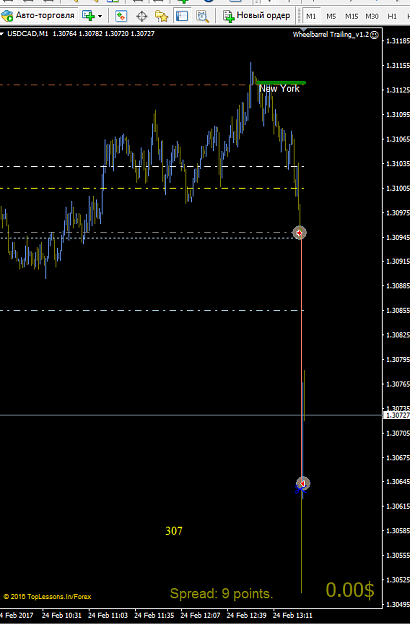
Task: Click the new chart icon with green plus
Action: coord(88,16)
